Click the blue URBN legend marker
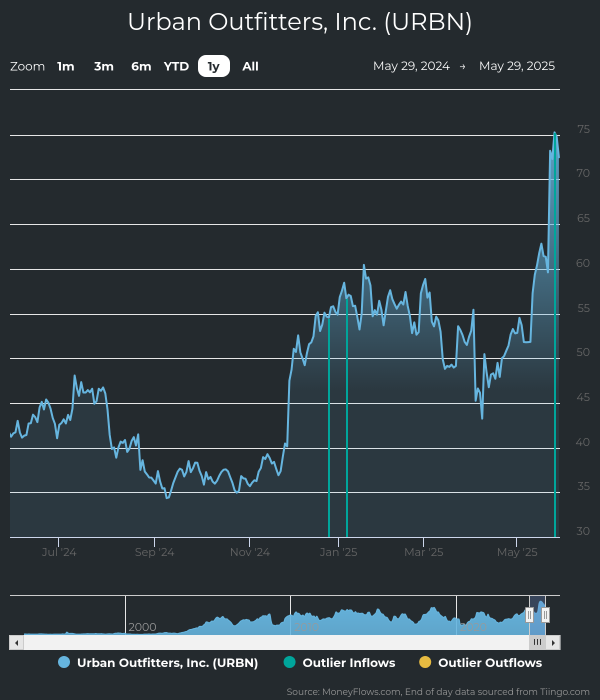Screen dimensions: 600x700 coord(64,662)
